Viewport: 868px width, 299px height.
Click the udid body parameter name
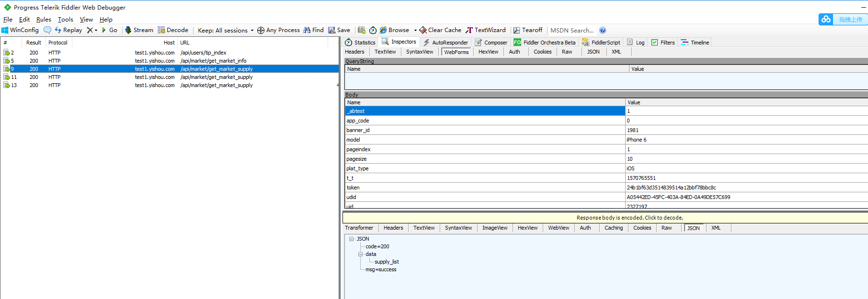[351, 197]
